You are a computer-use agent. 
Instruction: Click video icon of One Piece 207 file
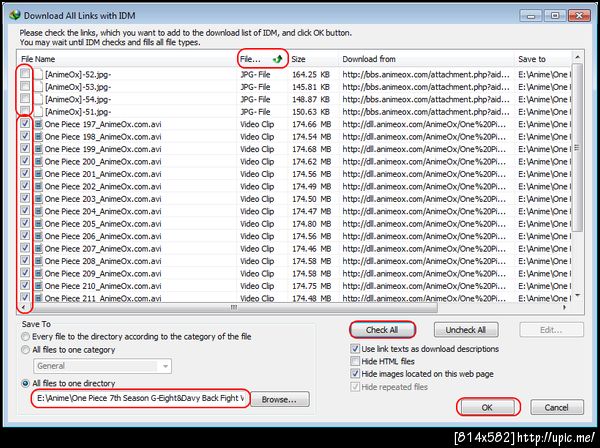tap(38, 248)
